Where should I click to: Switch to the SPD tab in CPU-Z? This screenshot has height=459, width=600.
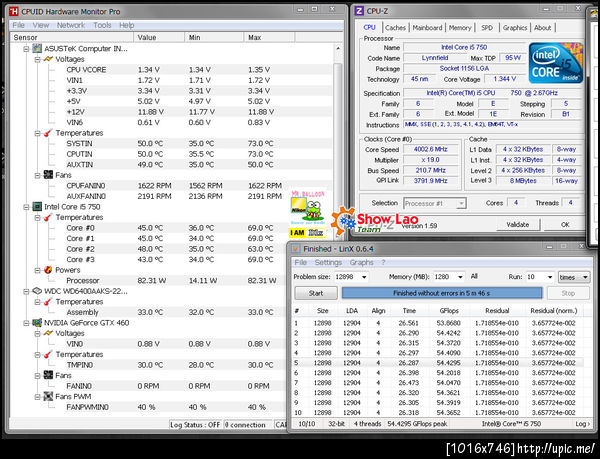487,28
